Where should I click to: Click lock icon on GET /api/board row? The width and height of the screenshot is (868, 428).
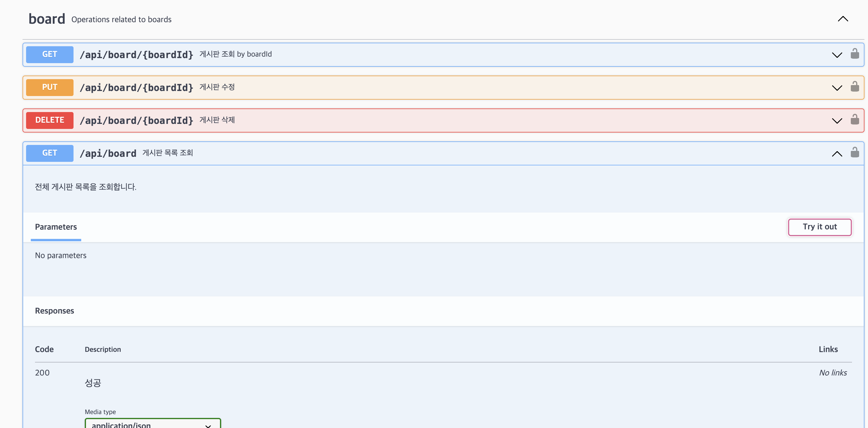[855, 153]
